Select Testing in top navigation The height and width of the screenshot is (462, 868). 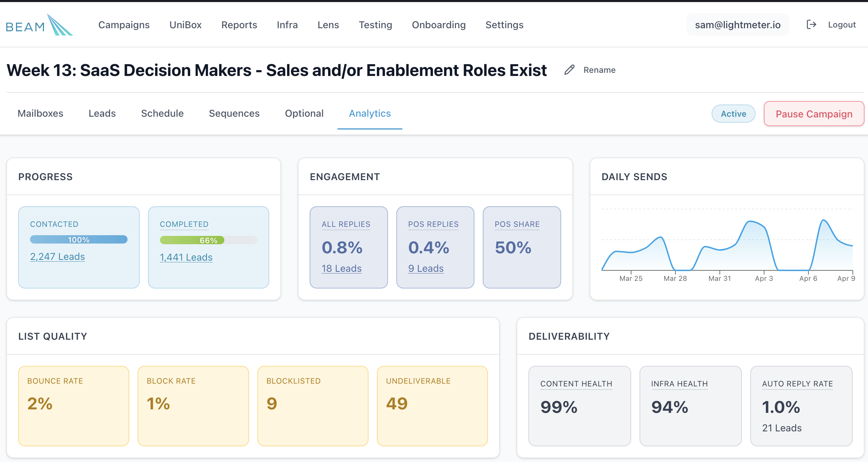point(375,25)
